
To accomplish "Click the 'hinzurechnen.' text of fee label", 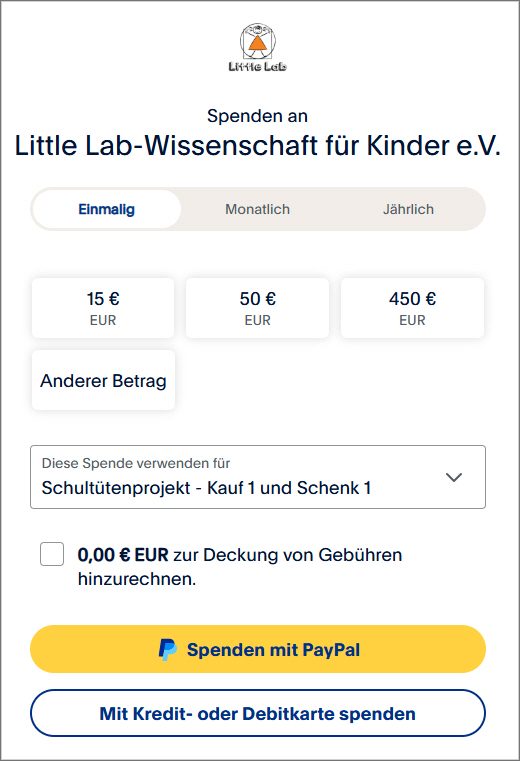I will coord(137,579).
